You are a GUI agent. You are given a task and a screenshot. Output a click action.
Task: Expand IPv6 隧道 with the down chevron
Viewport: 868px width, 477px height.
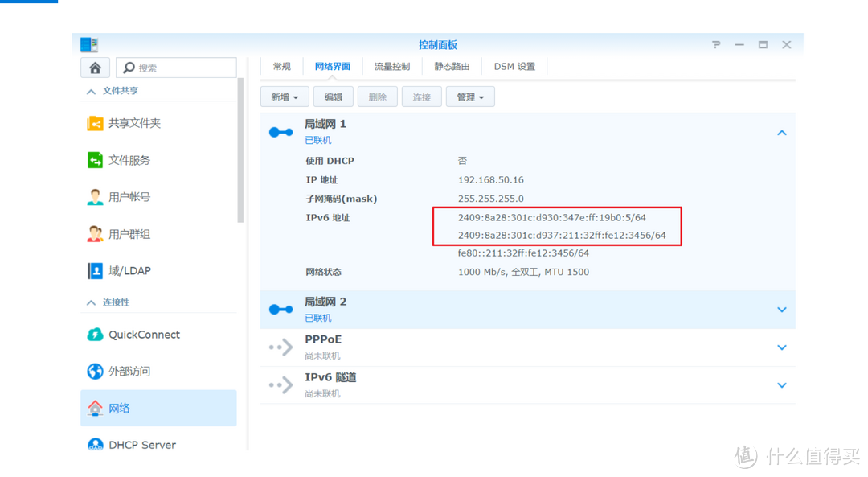coord(782,385)
